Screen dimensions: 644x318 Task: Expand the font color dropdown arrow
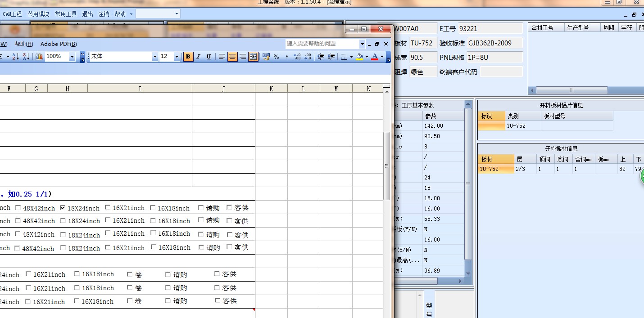coord(382,57)
